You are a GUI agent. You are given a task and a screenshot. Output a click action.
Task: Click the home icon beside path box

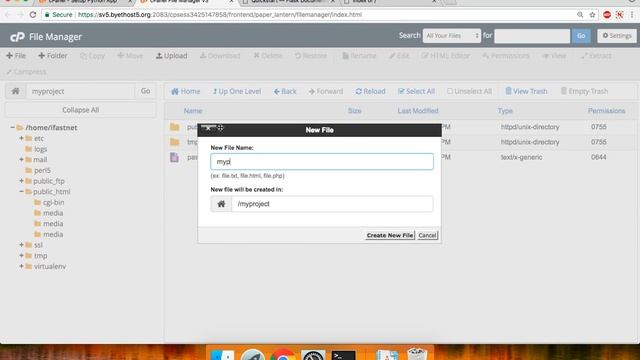[16, 91]
